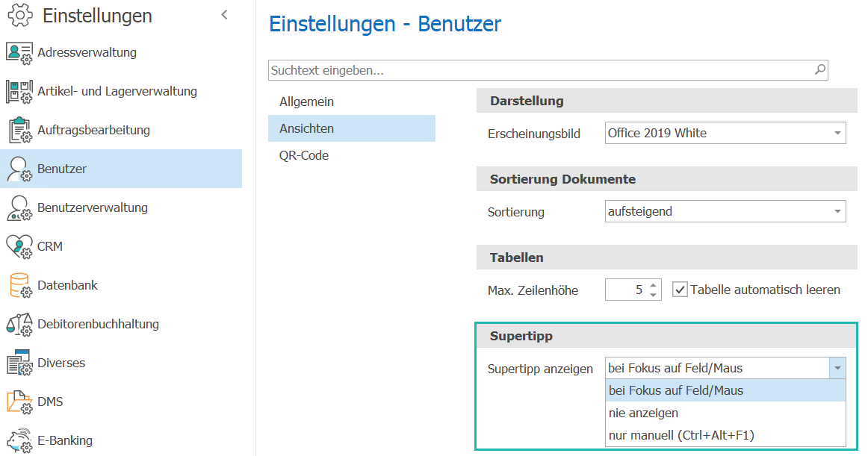
Task: Choose 'nur manuell (Ctrl+Alt+F1)' option
Action: 726,436
